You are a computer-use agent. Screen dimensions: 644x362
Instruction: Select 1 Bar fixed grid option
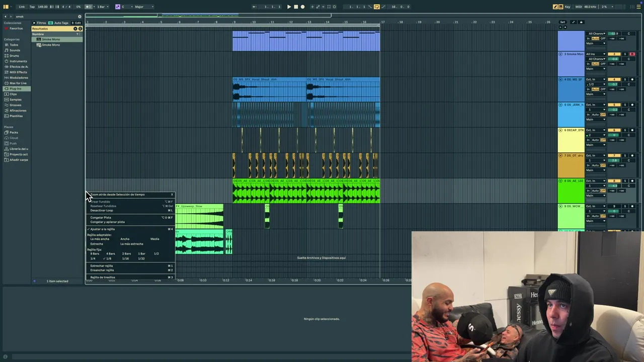(x=142, y=254)
